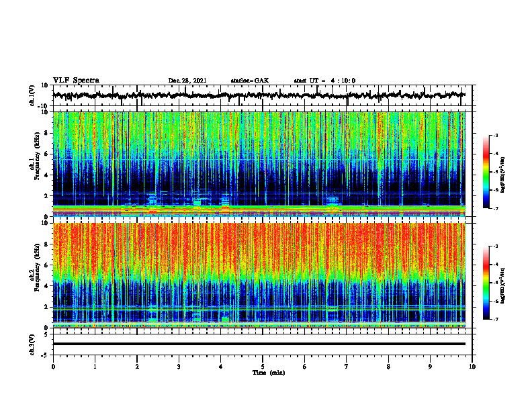Click the ch.1 spectrogram color scale bar

[486, 172]
